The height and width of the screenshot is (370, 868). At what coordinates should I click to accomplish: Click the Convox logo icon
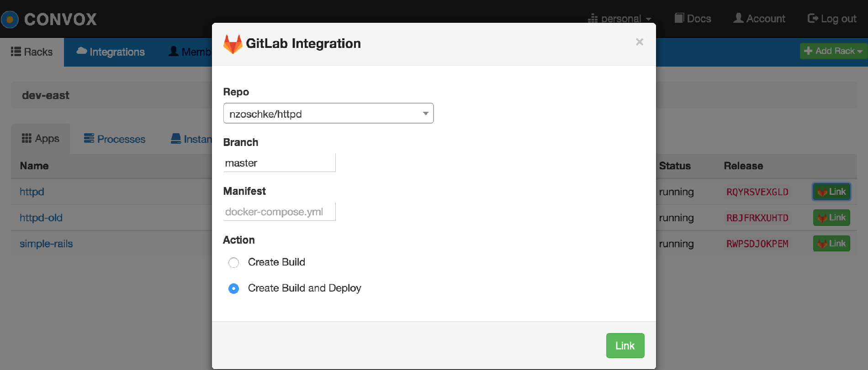[x=10, y=19]
